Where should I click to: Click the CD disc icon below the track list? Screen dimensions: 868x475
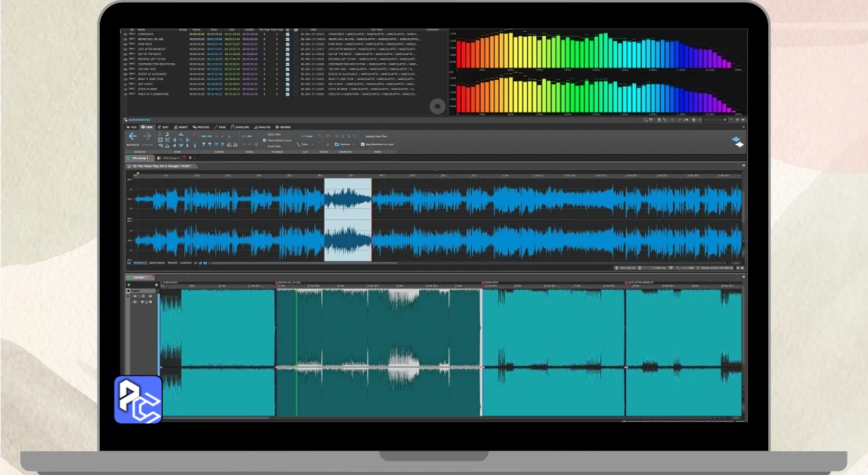point(437,106)
